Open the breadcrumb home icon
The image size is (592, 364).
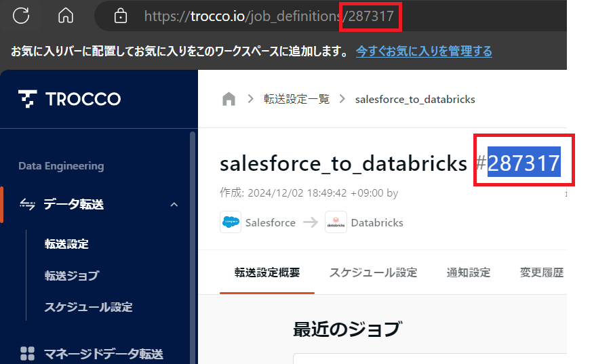click(x=229, y=99)
